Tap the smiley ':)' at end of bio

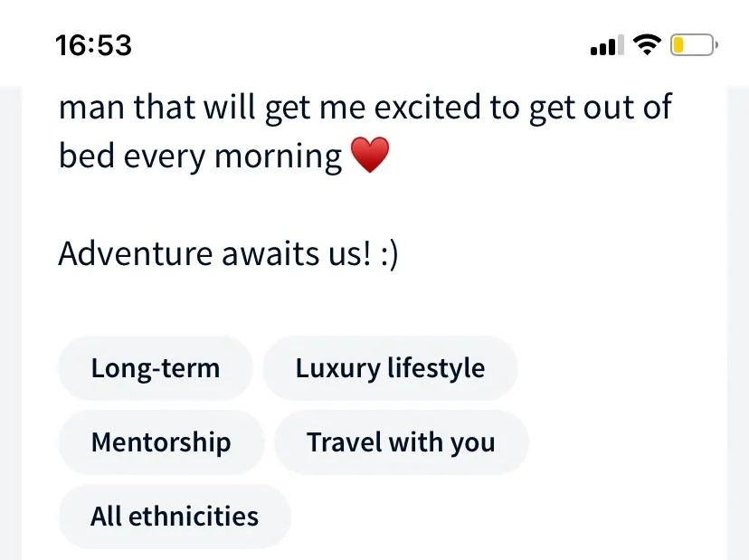pos(390,255)
